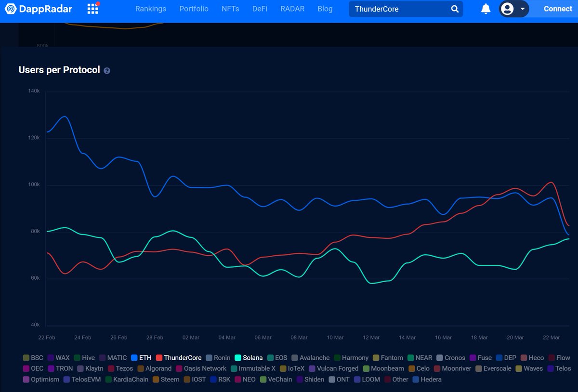Screen dimensions: 578x392
Task: Open the NFTs menu
Action: click(230, 9)
